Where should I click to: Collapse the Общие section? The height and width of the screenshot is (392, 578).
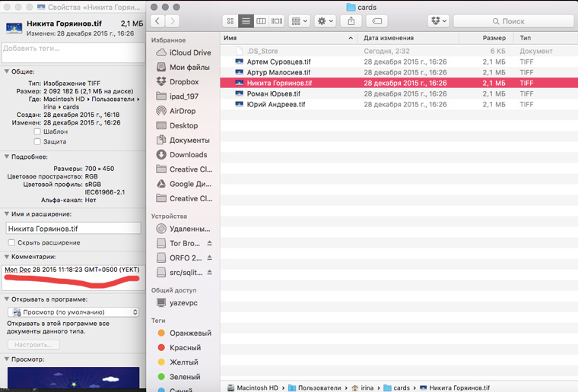[7, 71]
